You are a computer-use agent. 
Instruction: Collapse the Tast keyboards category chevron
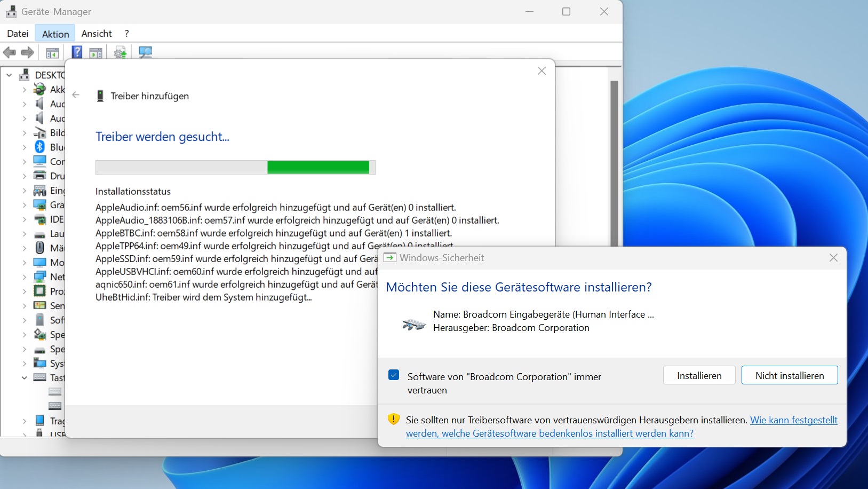point(24,378)
